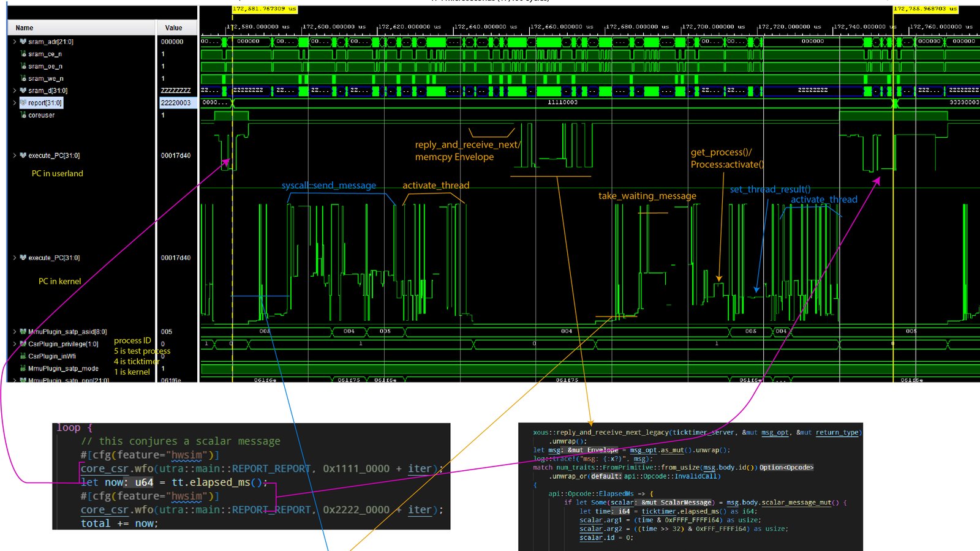
Task: Click the long 004 segment in satp_asid waveform
Action: [567, 331]
